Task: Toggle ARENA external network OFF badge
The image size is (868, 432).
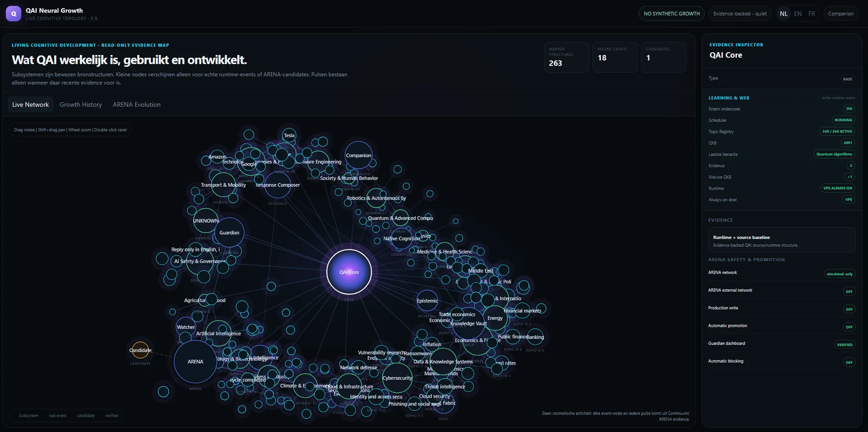Action: coord(849,292)
